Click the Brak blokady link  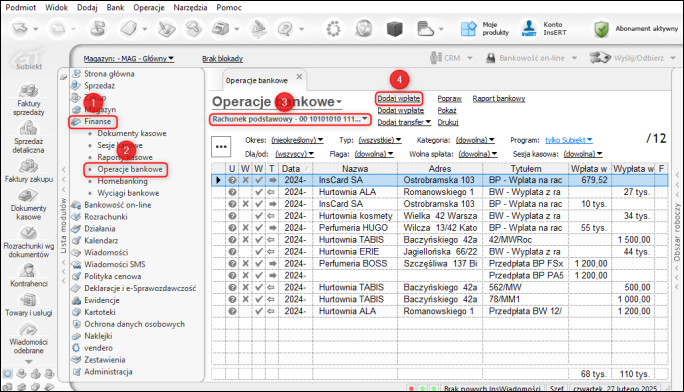click(x=222, y=58)
